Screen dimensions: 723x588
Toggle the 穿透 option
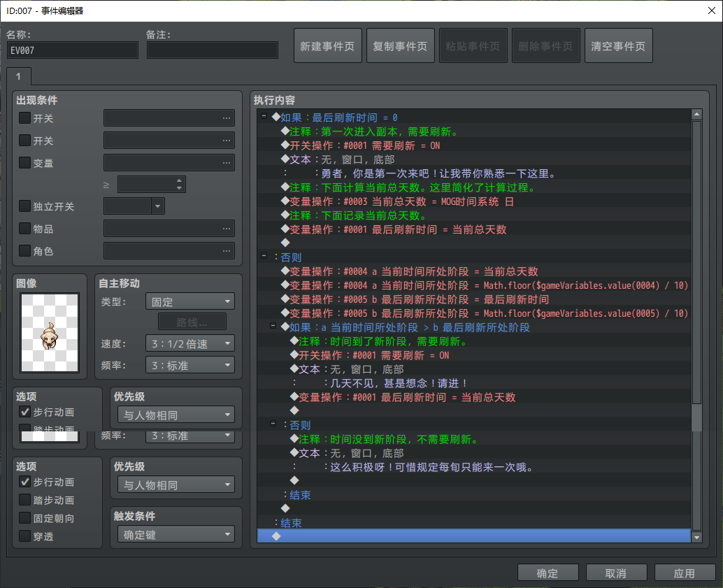tap(25, 536)
